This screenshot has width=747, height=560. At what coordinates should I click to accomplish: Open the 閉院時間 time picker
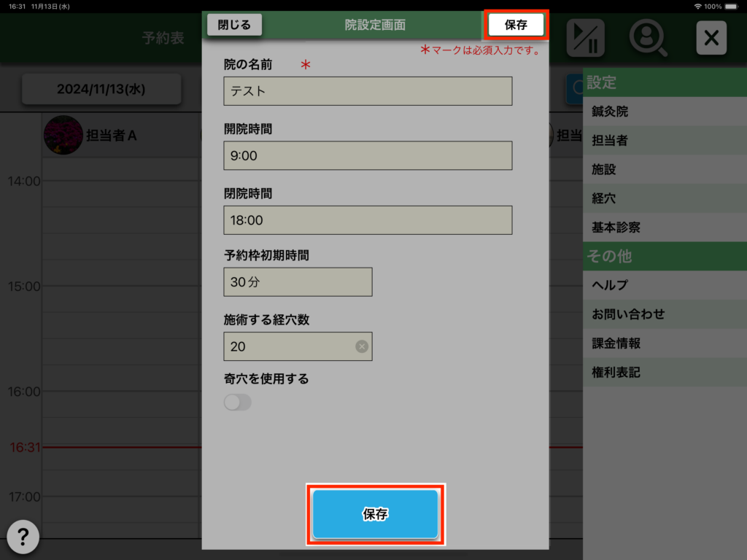[x=368, y=220]
